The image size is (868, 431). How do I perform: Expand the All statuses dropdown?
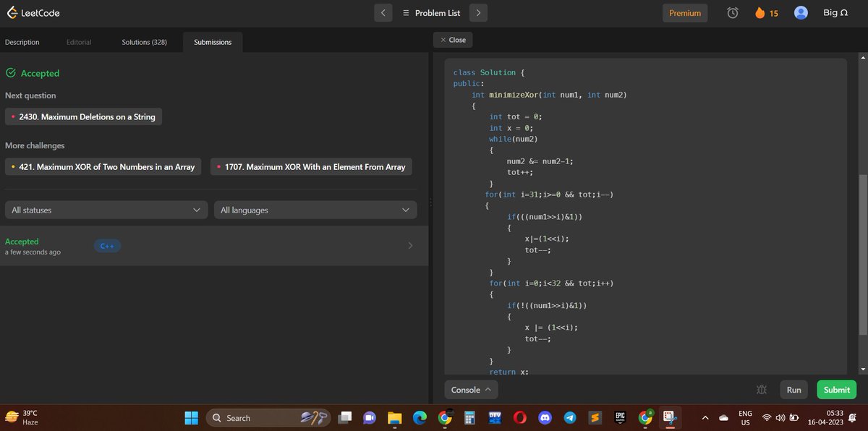106,210
